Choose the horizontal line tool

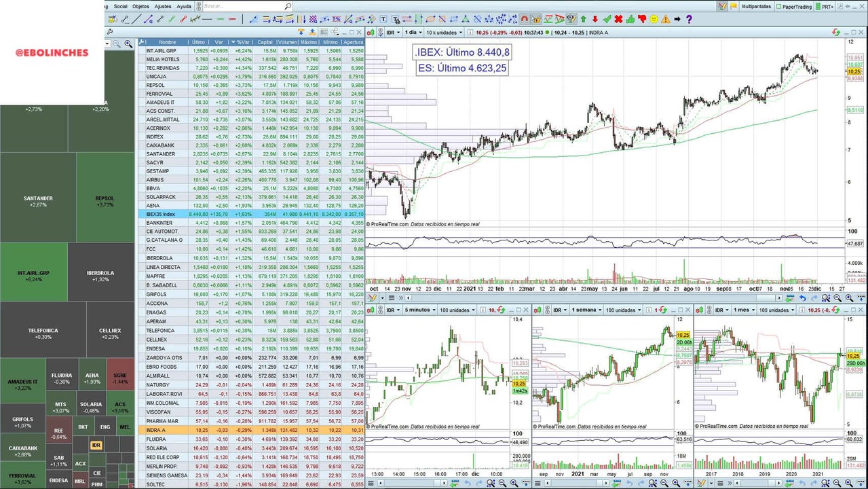207,19
